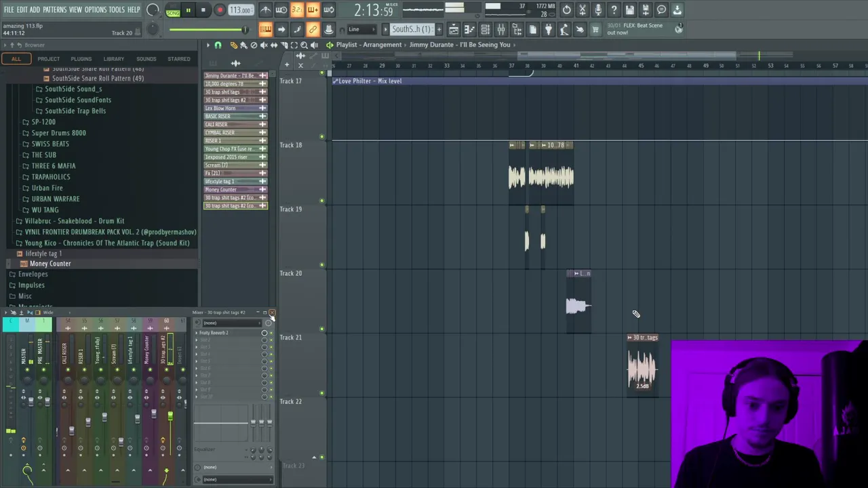Image resolution: width=868 pixels, height=488 pixels.
Task: Toggle mute light on Track 17
Action: (322, 137)
